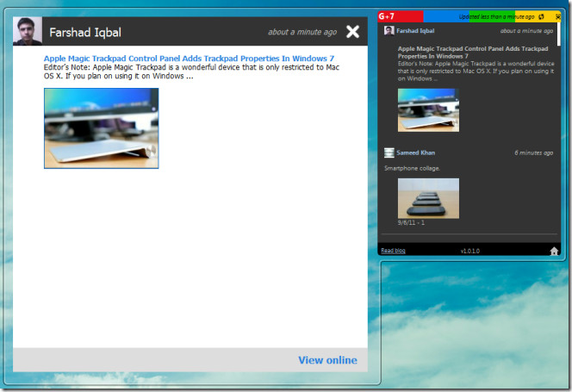The height and width of the screenshot is (392, 572).
Task: Open the smartphone collage thumbnail
Action: [428, 198]
